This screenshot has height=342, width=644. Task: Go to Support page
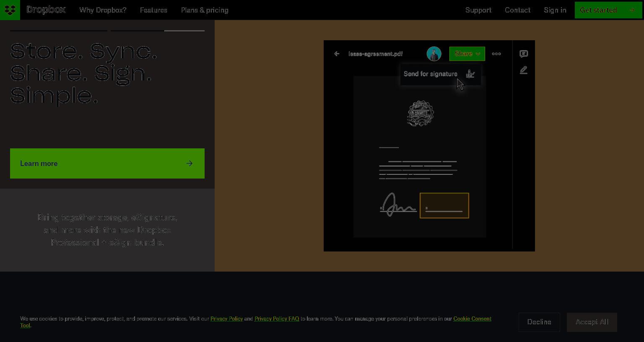coord(478,10)
